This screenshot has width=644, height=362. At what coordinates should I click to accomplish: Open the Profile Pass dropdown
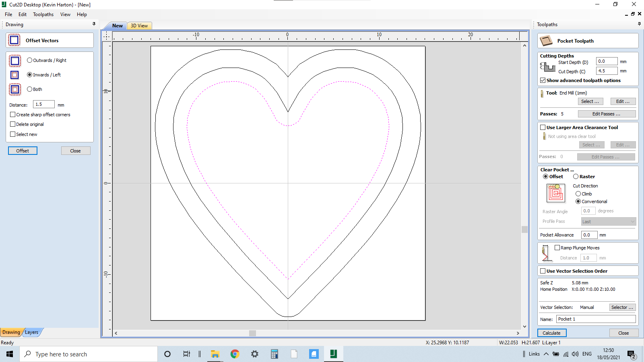608,222
